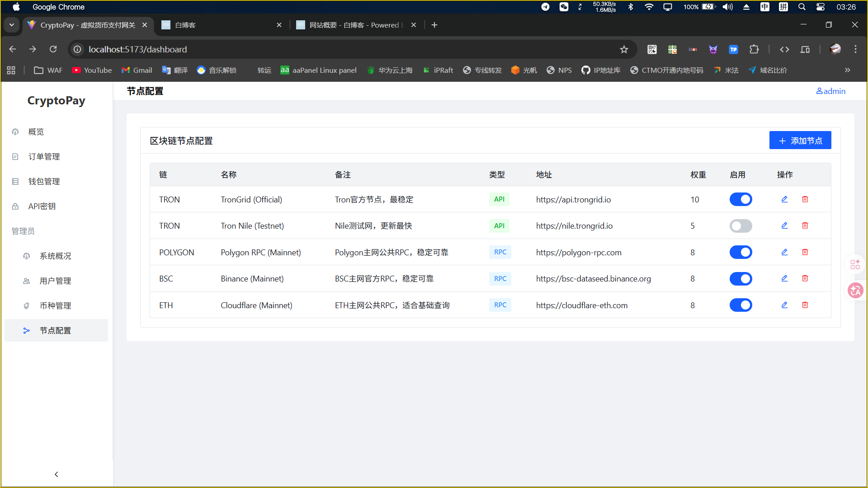The image size is (868, 488).
Task: Click the 添加节点 button
Action: tap(800, 141)
